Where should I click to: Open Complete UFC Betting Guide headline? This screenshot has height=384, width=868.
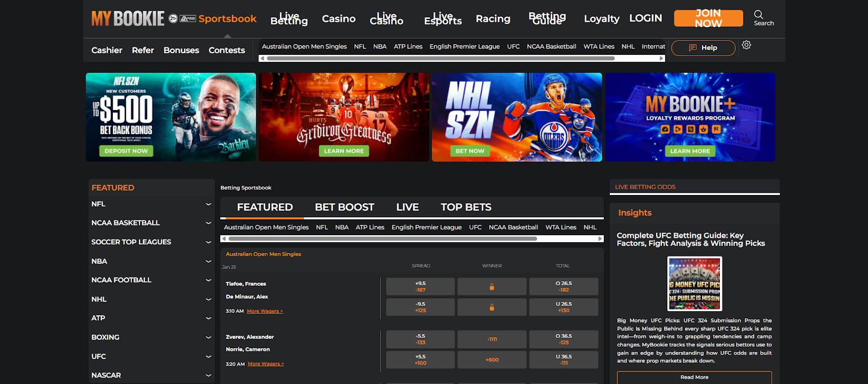[691, 239]
